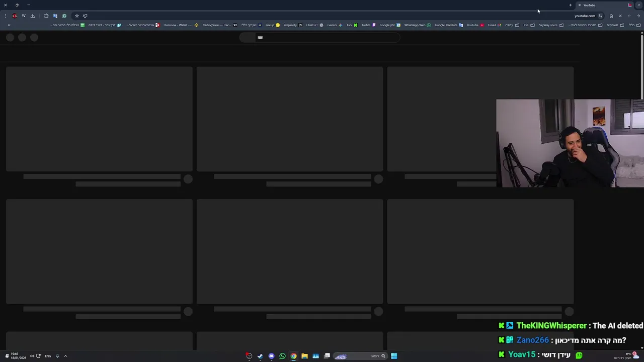The width and height of the screenshot is (644, 362).
Task: Click the Windows Start button
Action: [394, 356]
